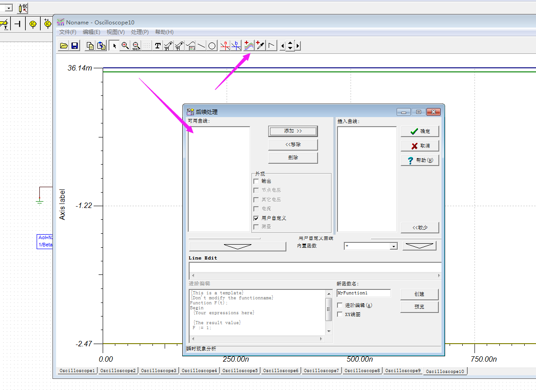This screenshot has height=392, width=536.
Task: Click the 取消 cancel button
Action: click(420, 146)
